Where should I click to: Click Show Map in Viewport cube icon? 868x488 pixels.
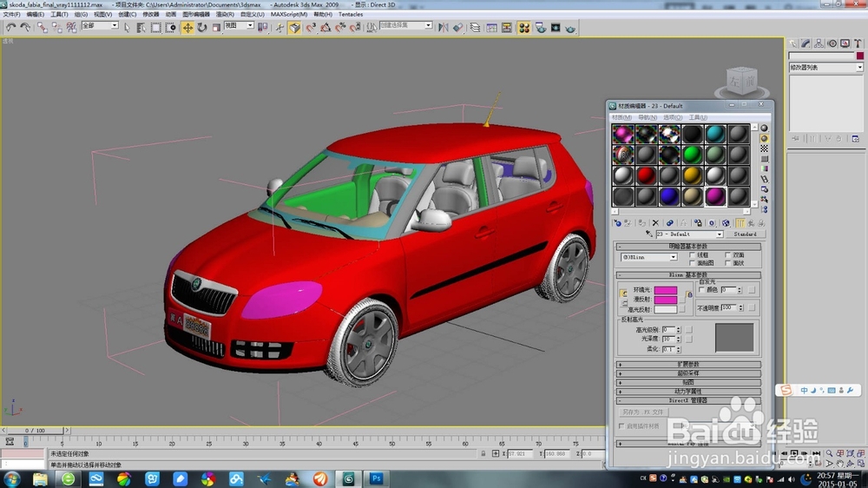tap(726, 223)
